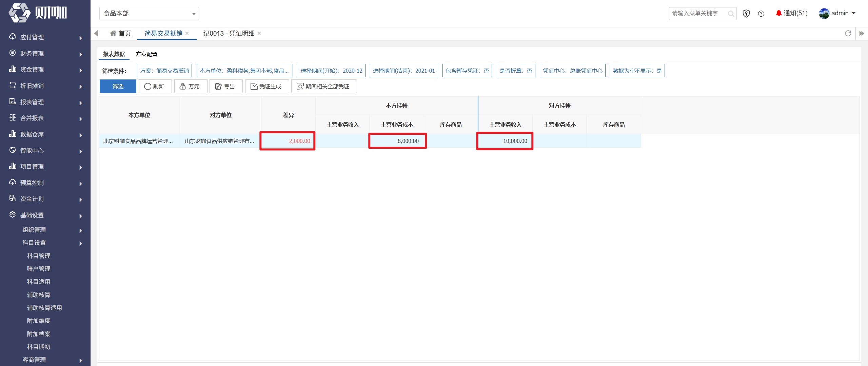
Task: Open the 科目管理 menu item
Action: pos(39,256)
